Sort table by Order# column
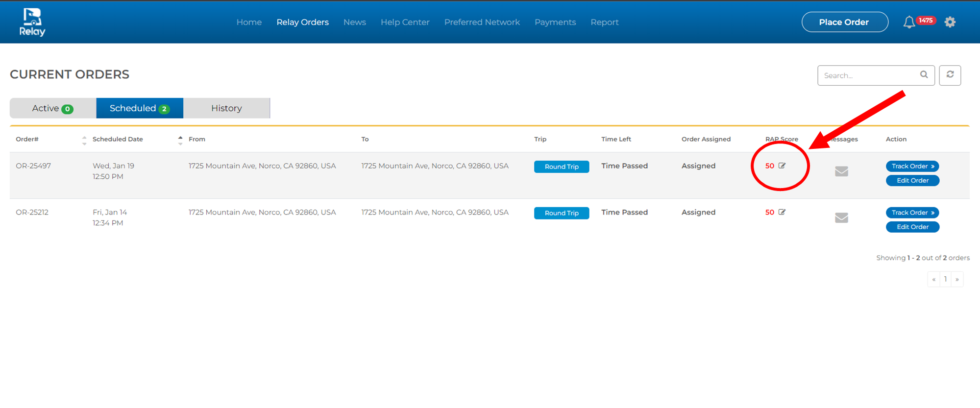This screenshot has height=408, width=980. (x=84, y=141)
